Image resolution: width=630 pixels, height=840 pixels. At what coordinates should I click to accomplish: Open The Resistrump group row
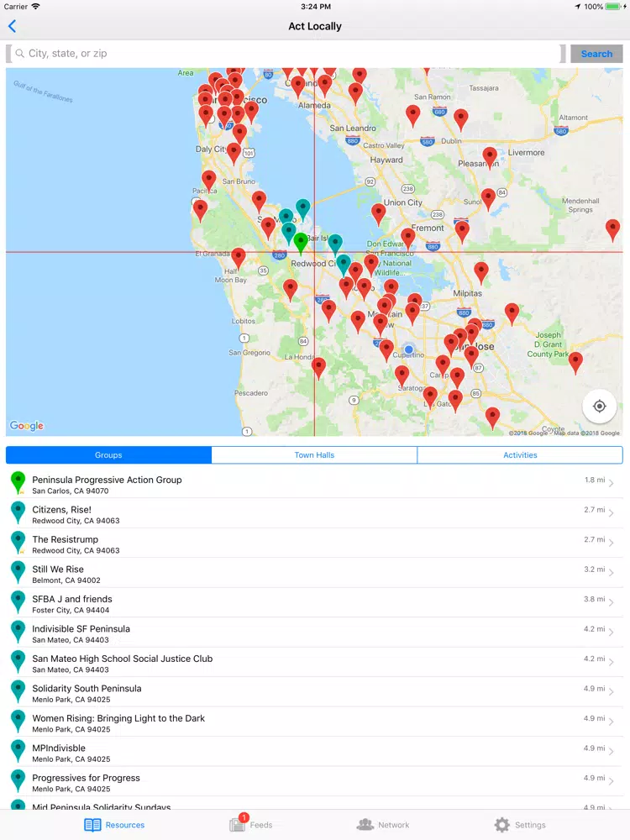(314, 543)
